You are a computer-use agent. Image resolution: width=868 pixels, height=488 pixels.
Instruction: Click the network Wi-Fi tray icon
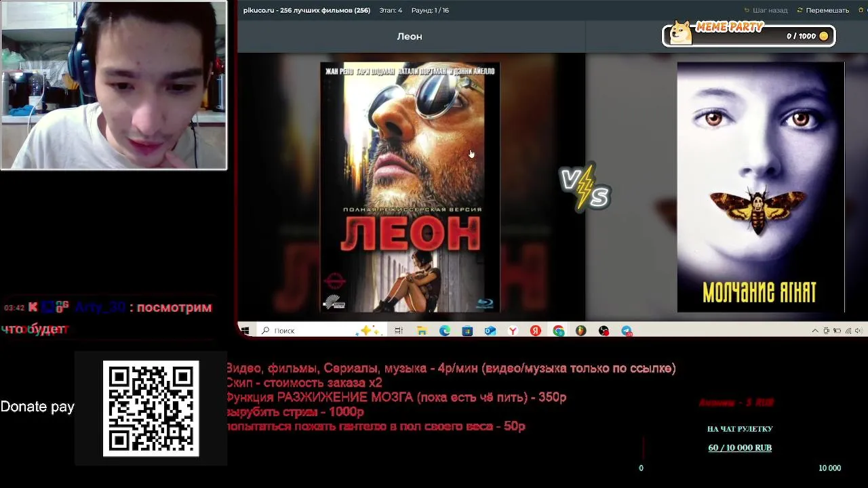coord(848,331)
